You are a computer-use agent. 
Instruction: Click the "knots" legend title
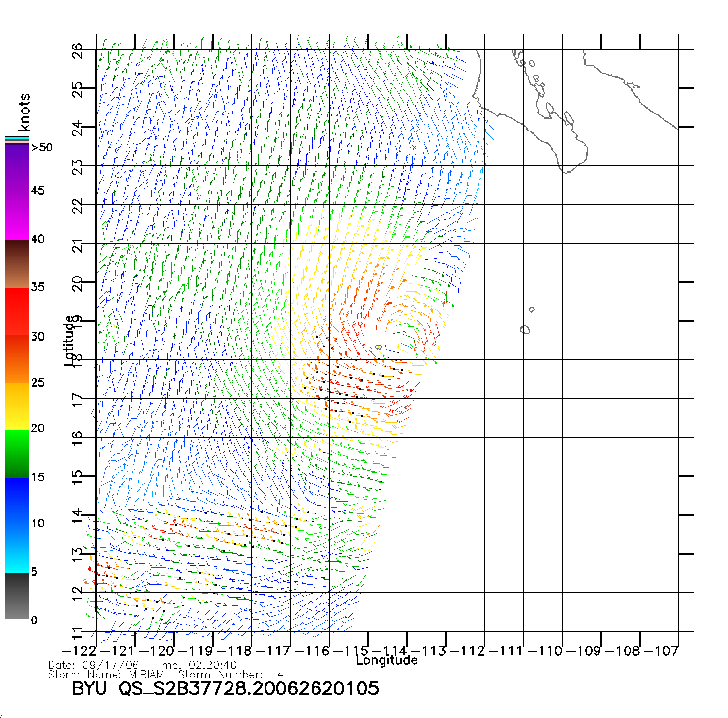pos(24,112)
